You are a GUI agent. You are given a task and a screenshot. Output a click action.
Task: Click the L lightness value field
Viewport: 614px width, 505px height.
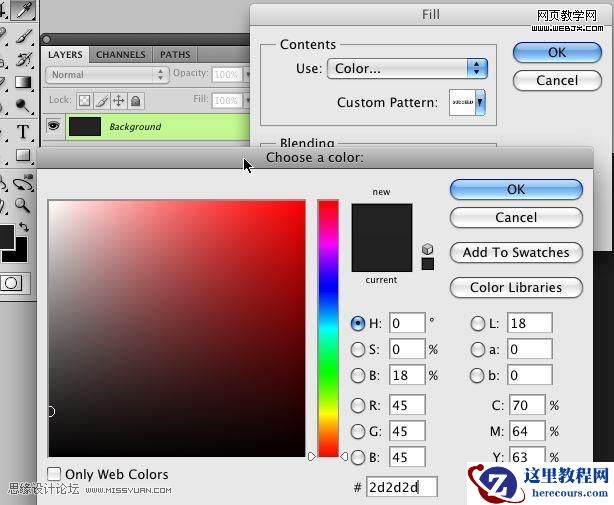point(530,323)
